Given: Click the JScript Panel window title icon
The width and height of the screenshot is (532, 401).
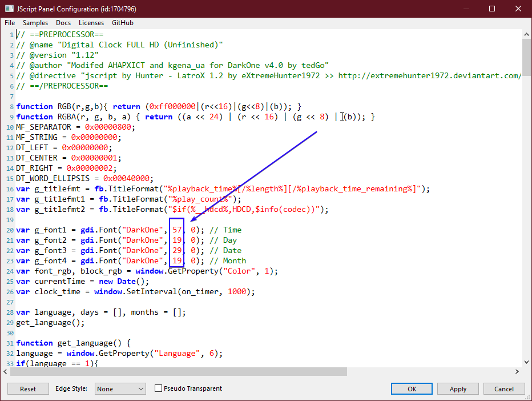Looking at the screenshot, I should click(9, 9).
